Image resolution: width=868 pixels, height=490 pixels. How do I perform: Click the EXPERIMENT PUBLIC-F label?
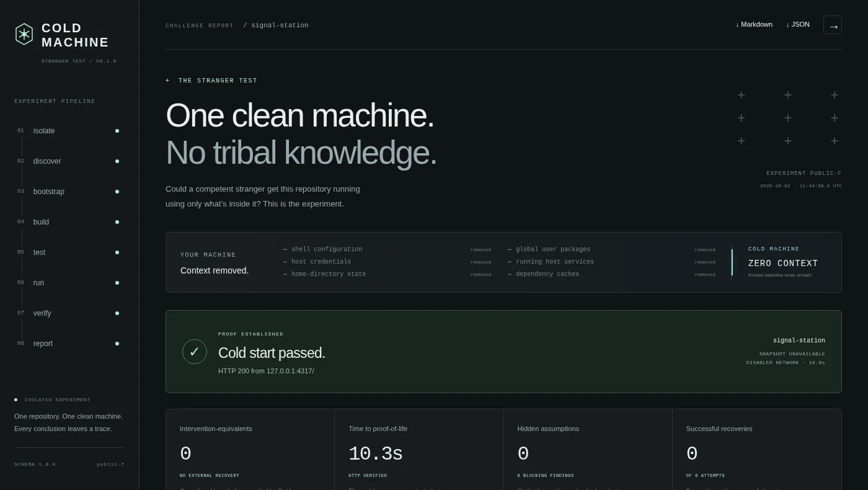804,174
